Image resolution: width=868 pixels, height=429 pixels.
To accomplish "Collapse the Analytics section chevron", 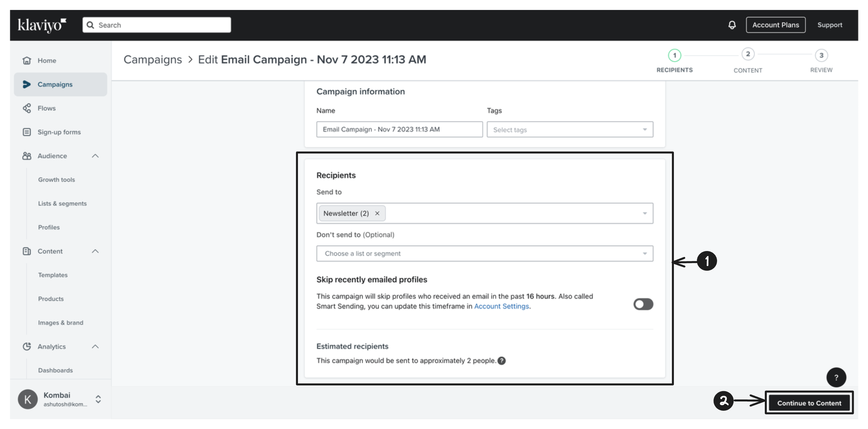I will click(x=95, y=346).
